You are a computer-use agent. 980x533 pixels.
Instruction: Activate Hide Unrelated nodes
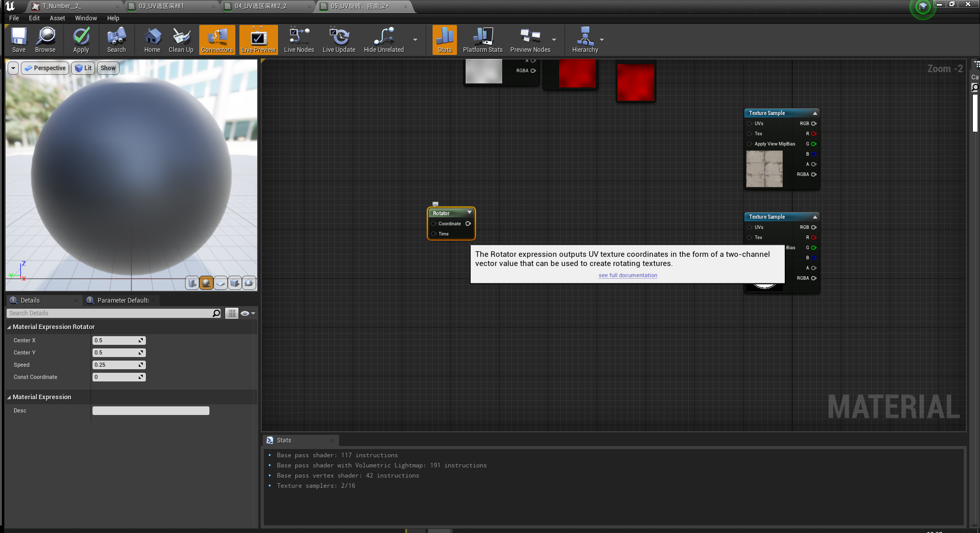pyautogui.click(x=383, y=40)
